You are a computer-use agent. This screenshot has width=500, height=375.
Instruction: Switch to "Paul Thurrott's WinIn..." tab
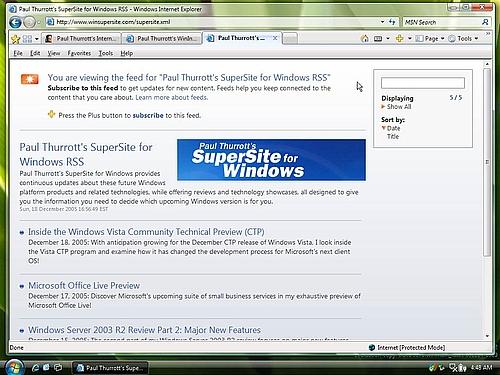162,39
